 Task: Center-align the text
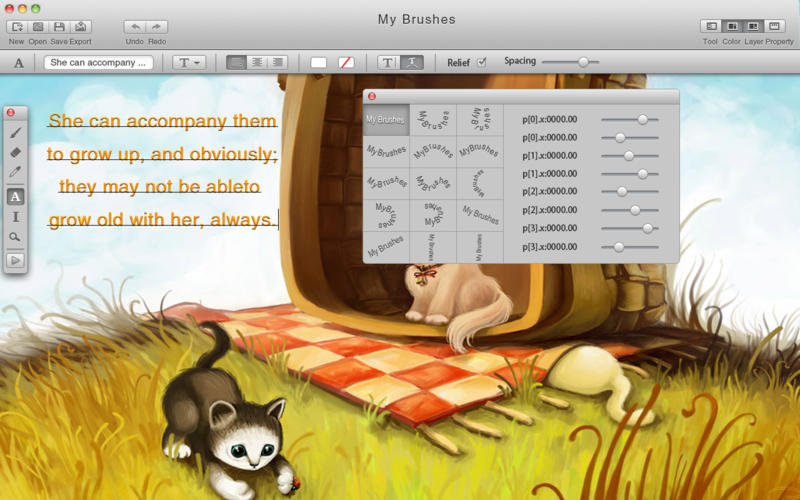[257, 62]
